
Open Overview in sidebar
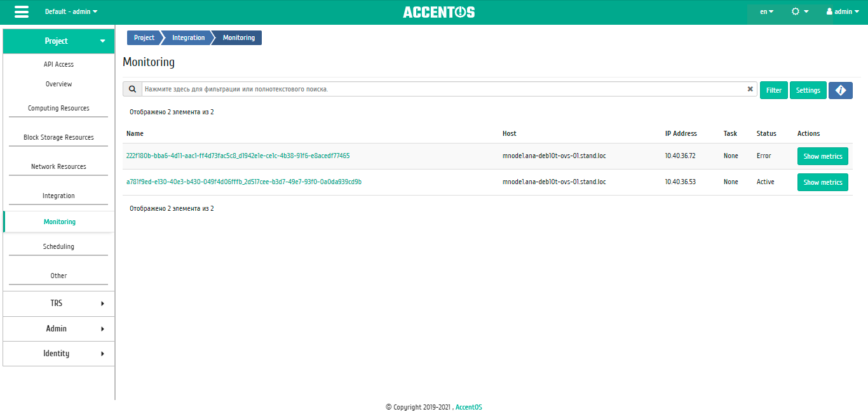click(x=58, y=84)
